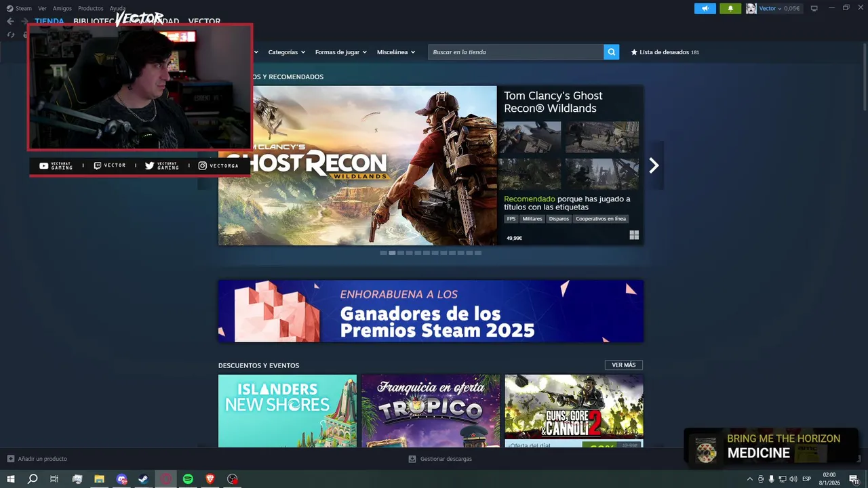Switch to Big Picture mode monitor icon
This screenshot has width=868, height=488.
[x=814, y=8]
